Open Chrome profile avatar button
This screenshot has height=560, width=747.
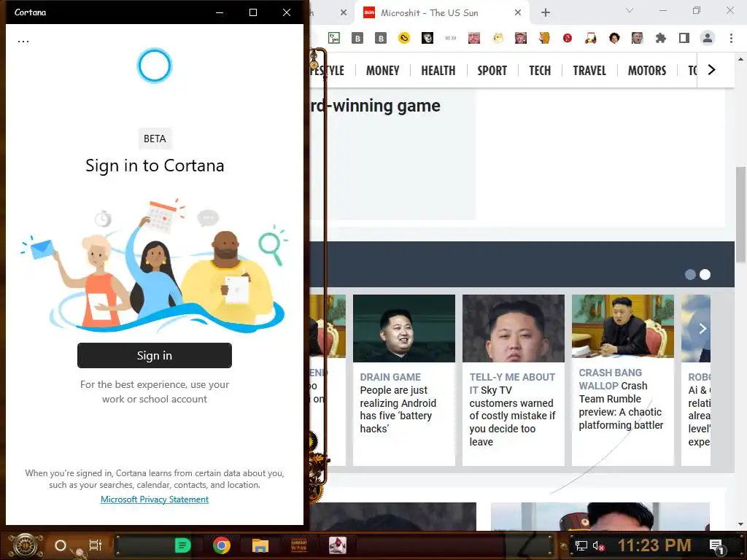(708, 38)
